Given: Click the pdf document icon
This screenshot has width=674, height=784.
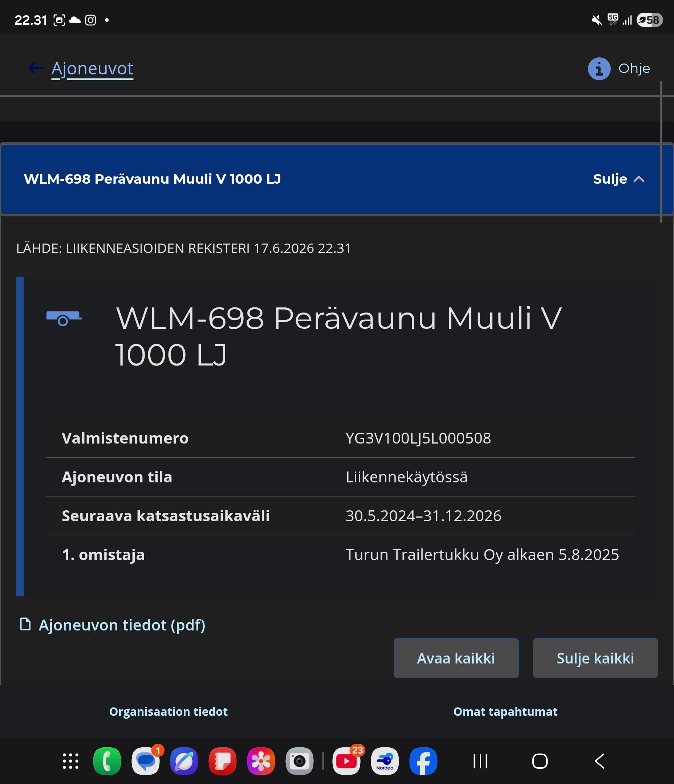Looking at the screenshot, I should click(x=25, y=624).
